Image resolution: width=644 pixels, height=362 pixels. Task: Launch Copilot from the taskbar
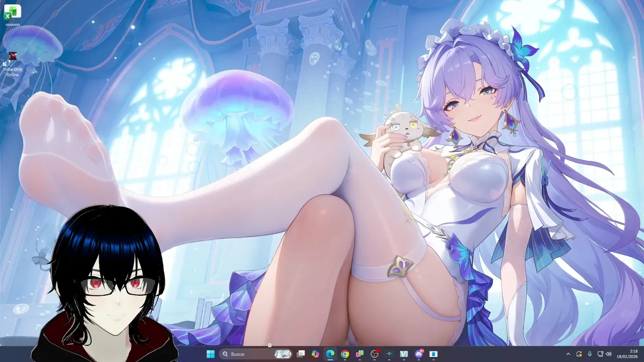315,354
